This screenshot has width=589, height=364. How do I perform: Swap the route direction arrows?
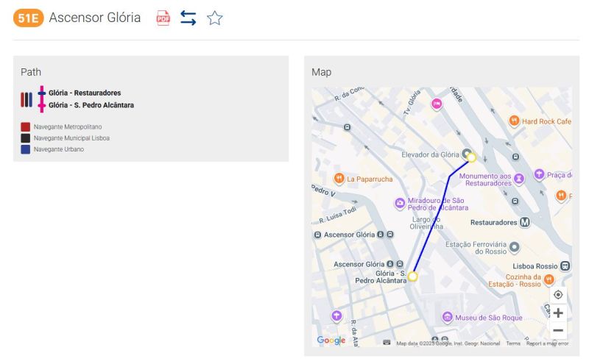tap(188, 18)
